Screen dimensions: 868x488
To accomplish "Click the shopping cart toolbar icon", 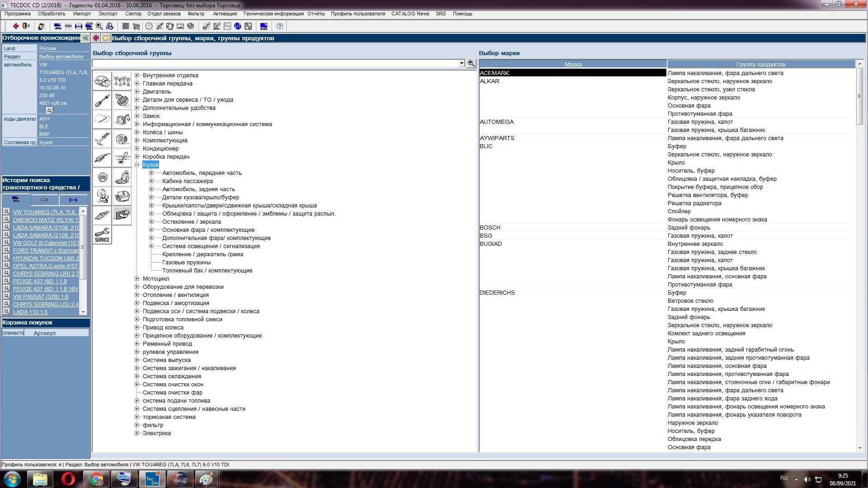I will (136, 26).
